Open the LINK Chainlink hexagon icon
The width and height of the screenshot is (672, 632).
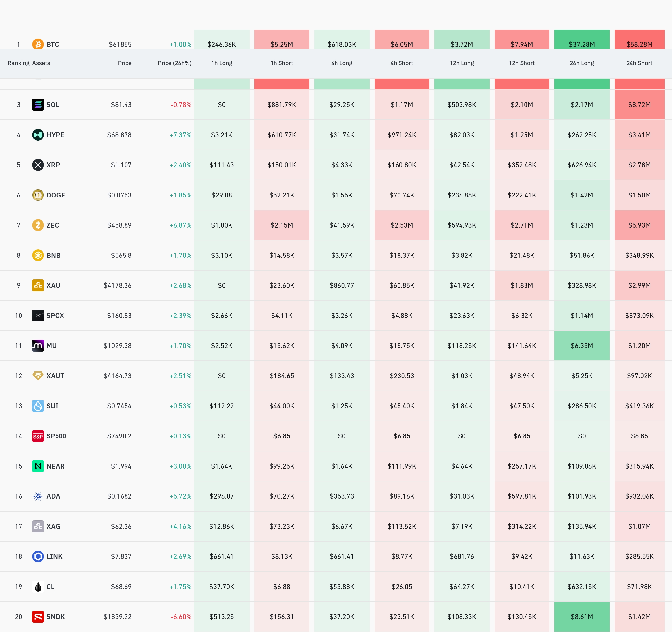38,556
